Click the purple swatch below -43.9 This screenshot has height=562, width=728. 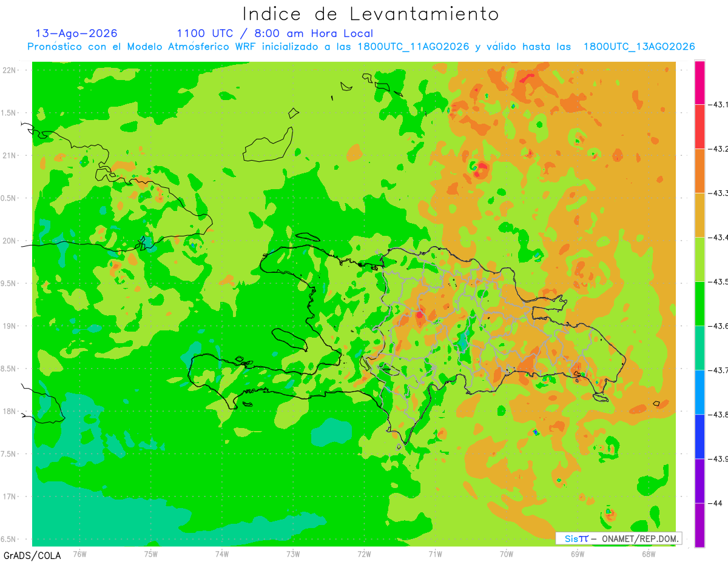(699, 481)
